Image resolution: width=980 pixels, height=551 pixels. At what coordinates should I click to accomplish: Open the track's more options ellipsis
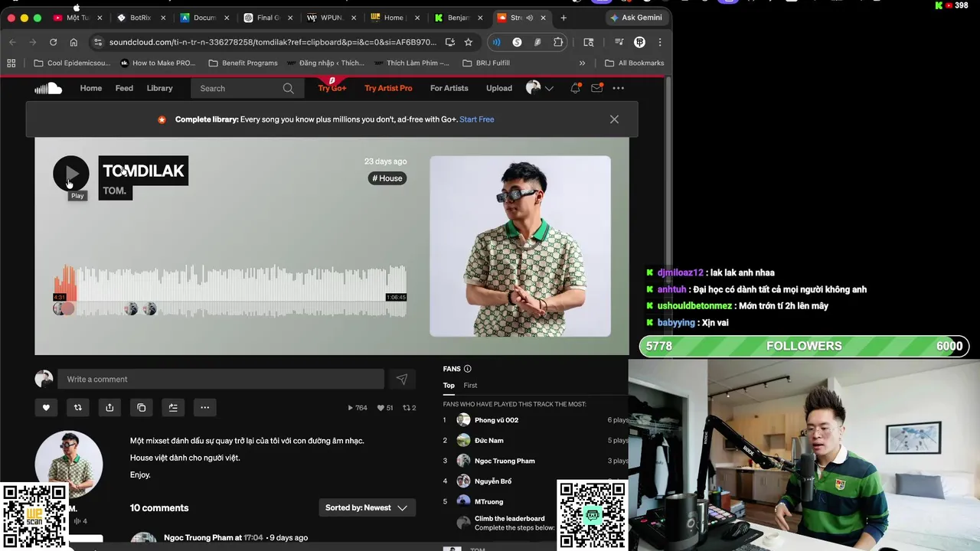pyautogui.click(x=204, y=408)
